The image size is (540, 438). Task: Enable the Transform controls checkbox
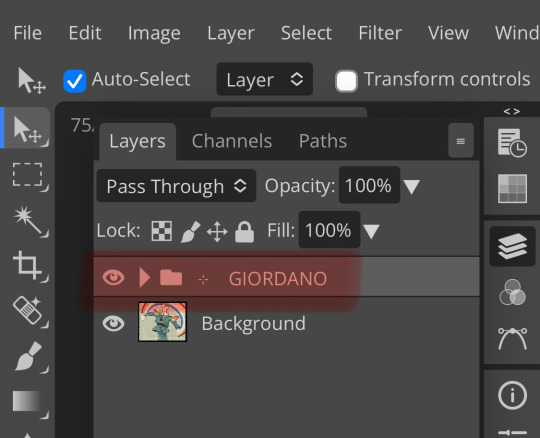coord(346,81)
